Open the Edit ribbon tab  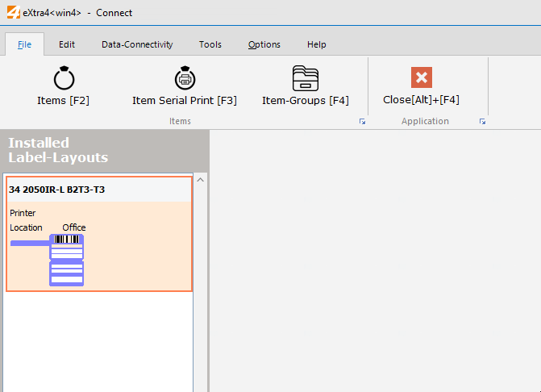(67, 44)
